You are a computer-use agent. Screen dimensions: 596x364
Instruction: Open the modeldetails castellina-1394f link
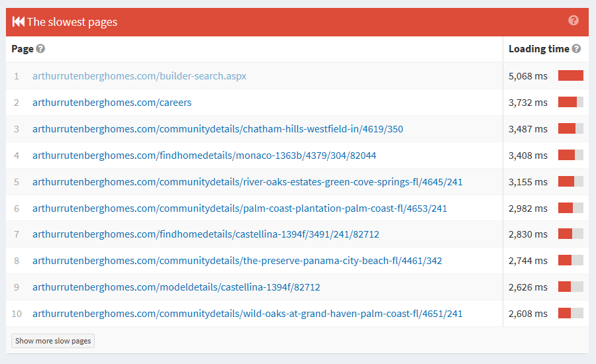click(x=176, y=287)
